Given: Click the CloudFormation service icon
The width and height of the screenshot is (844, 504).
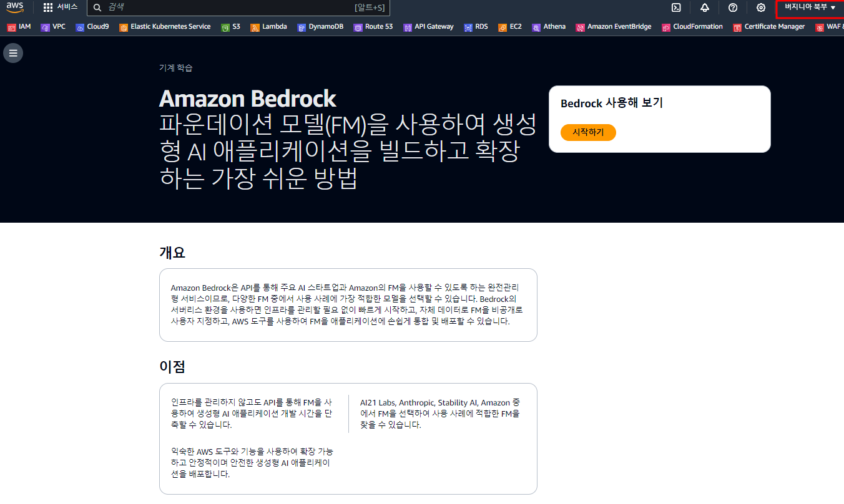Looking at the screenshot, I should [x=666, y=27].
